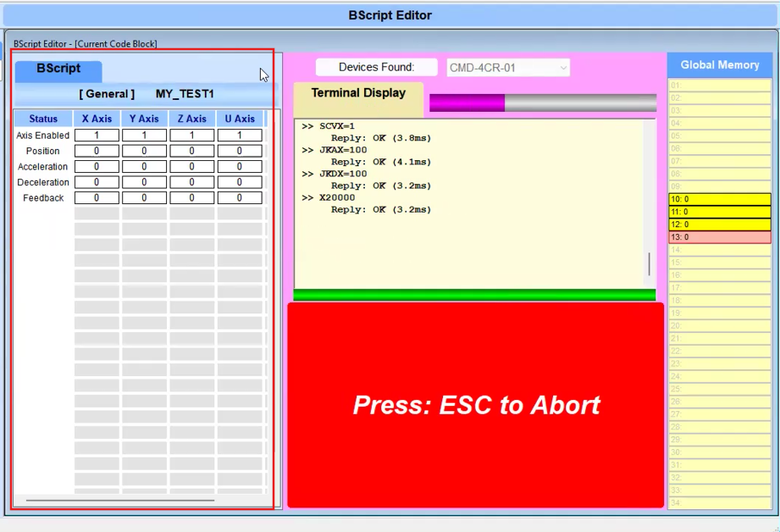Click the Reply OK (4.1ms) line

tap(381, 163)
